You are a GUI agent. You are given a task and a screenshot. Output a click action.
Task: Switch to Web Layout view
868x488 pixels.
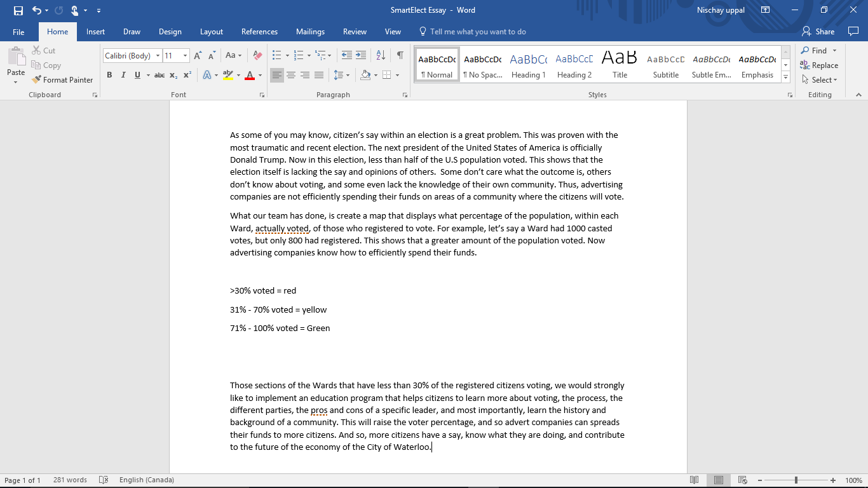coord(742,480)
